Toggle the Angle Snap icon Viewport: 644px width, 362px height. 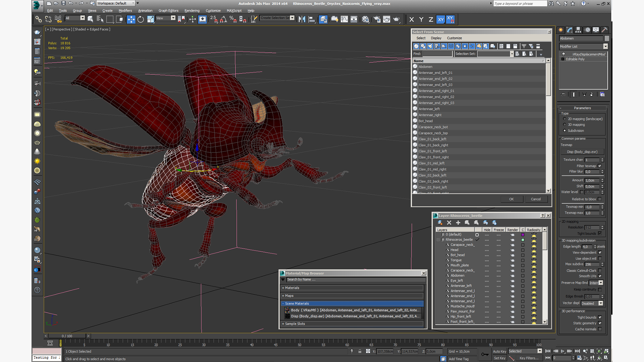[x=223, y=19]
